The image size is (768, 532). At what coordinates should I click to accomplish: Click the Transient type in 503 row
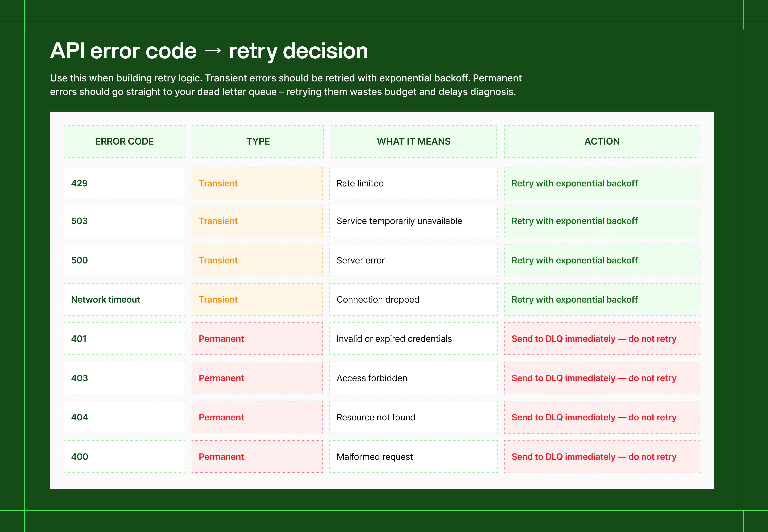point(257,221)
